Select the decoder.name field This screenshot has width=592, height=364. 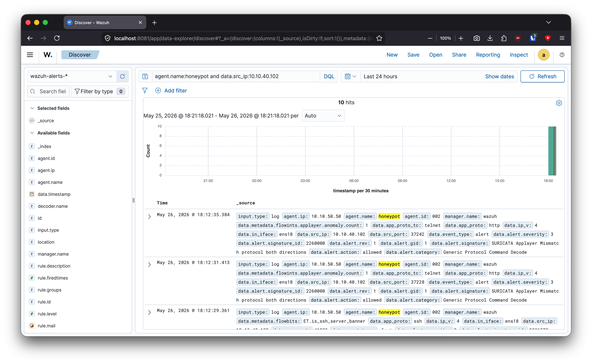53,206
